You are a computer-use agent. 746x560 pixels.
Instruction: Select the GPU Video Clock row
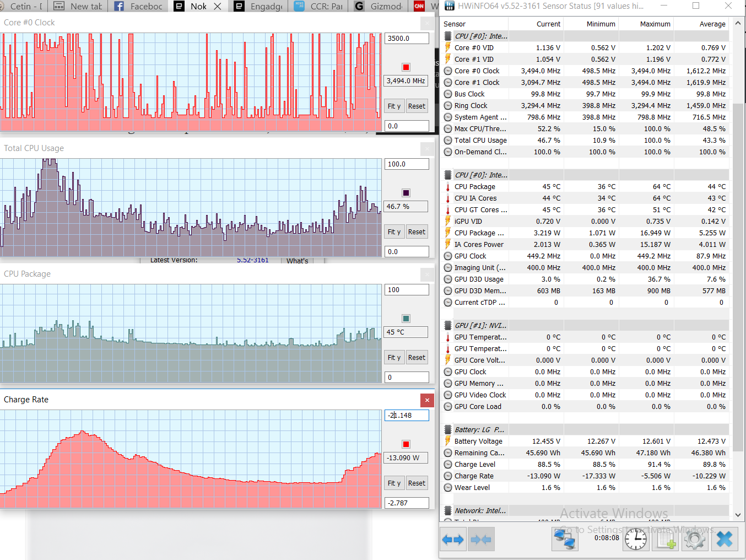pyautogui.click(x=586, y=395)
